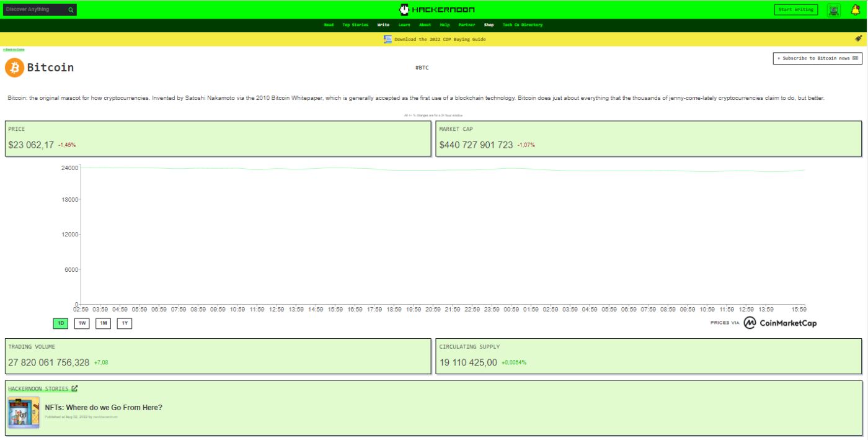
Task: Open external link icon beside HackerNoon Stories
Action: (x=74, y=388)
